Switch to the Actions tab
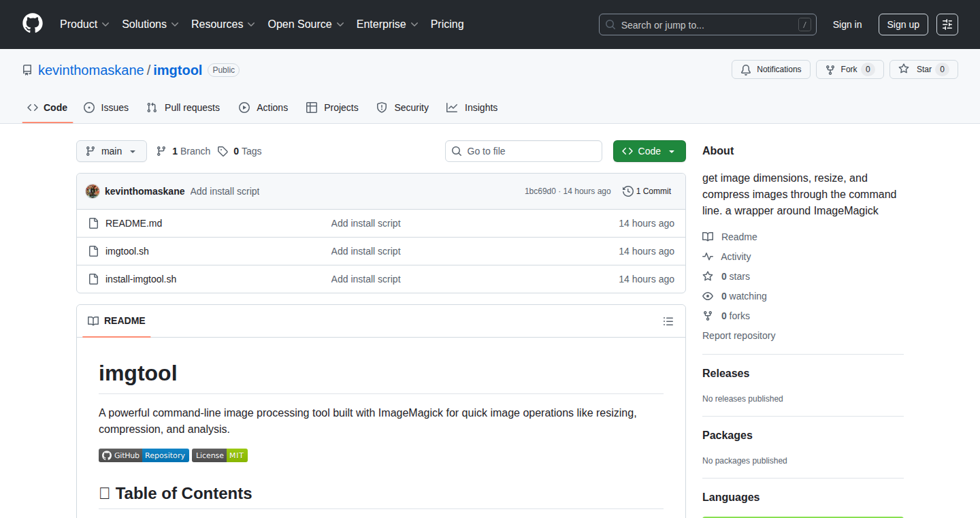This screenshot has width=980, height=518. click(x=263, y=108)
